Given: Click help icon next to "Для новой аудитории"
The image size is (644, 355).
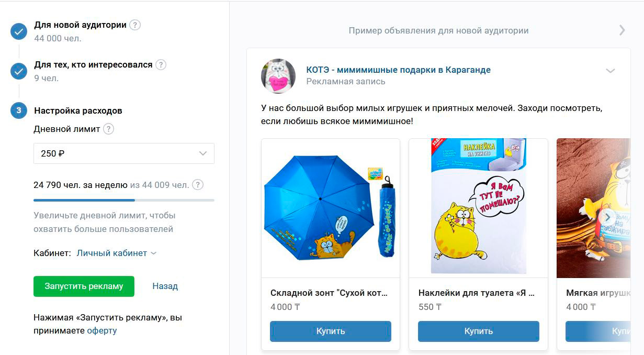Looking at the screenshot, I should tap(135, 25).
